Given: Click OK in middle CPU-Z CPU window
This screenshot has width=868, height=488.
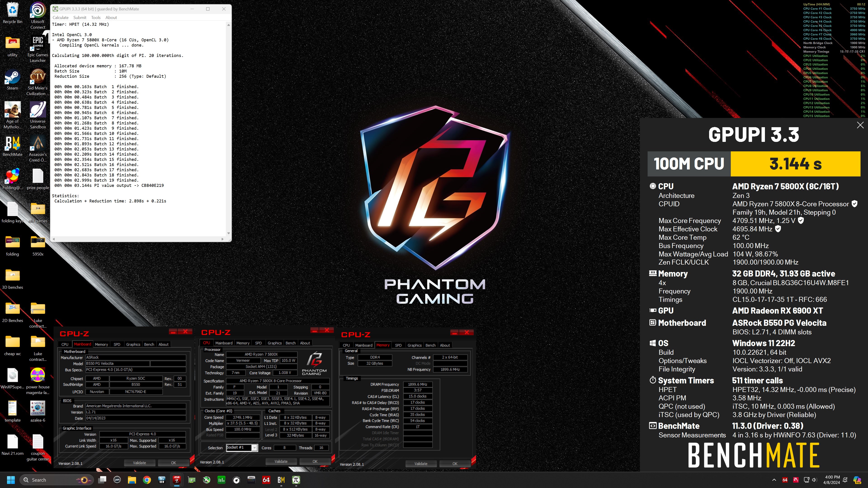Looking at the screenshot, I should coord(315,461).
